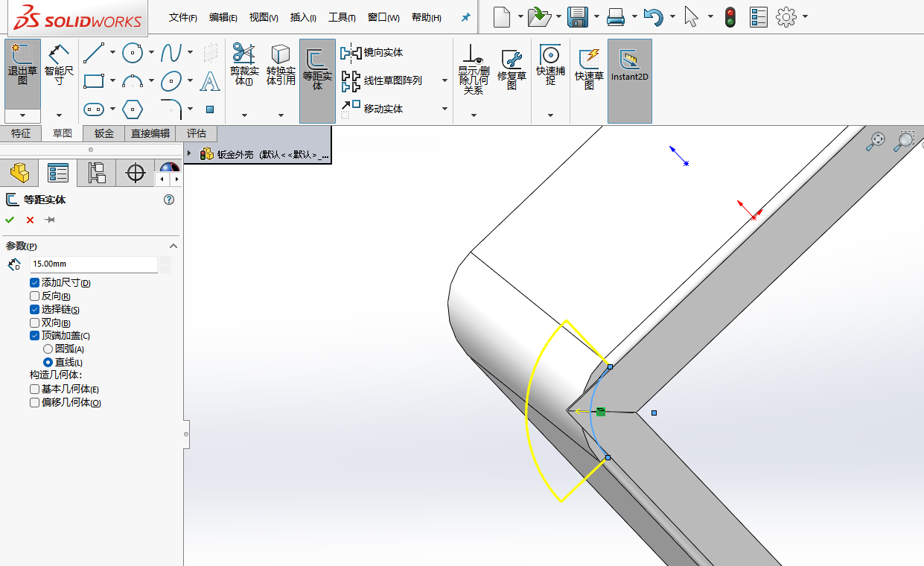924x566 pixels.
Task: Open the 工具 (Tools) menu
Action: [342, 18]
